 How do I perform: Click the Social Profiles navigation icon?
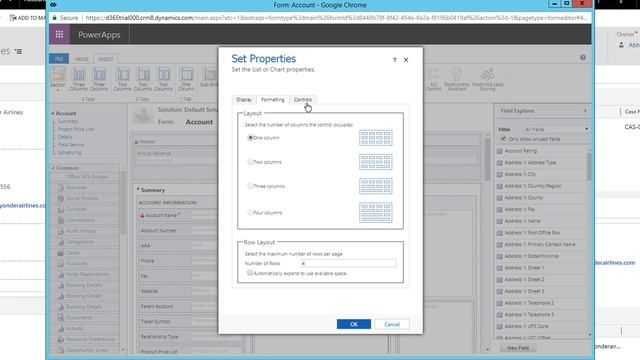[61, 198]
